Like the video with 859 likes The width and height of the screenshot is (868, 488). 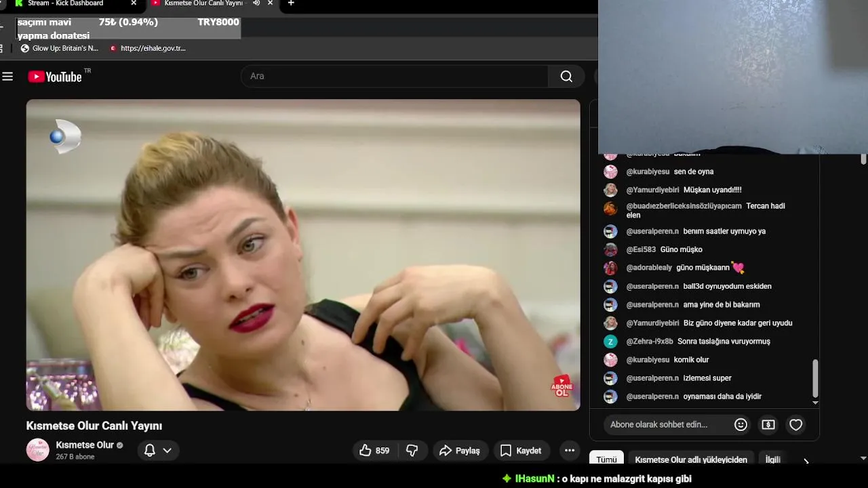tap(374, 451)
